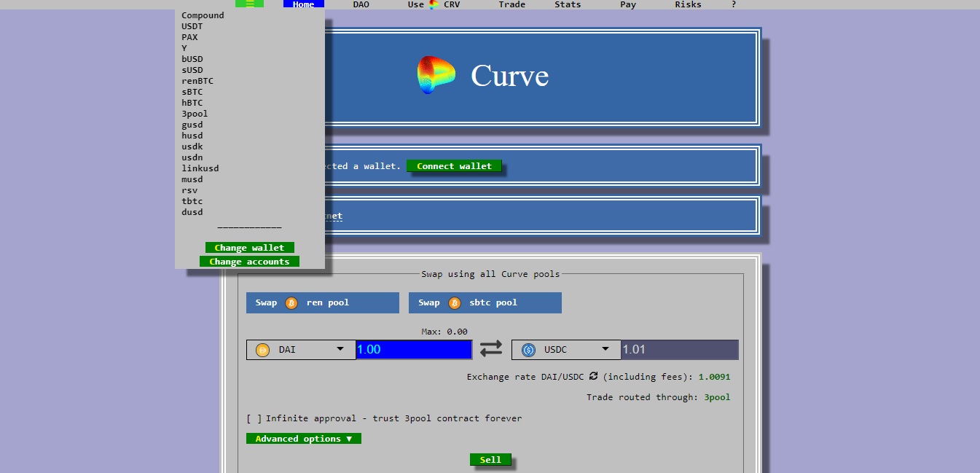Select linkusd pool in side menu
The height and width of the screenshot is (473, 980).
pos(200,168)
